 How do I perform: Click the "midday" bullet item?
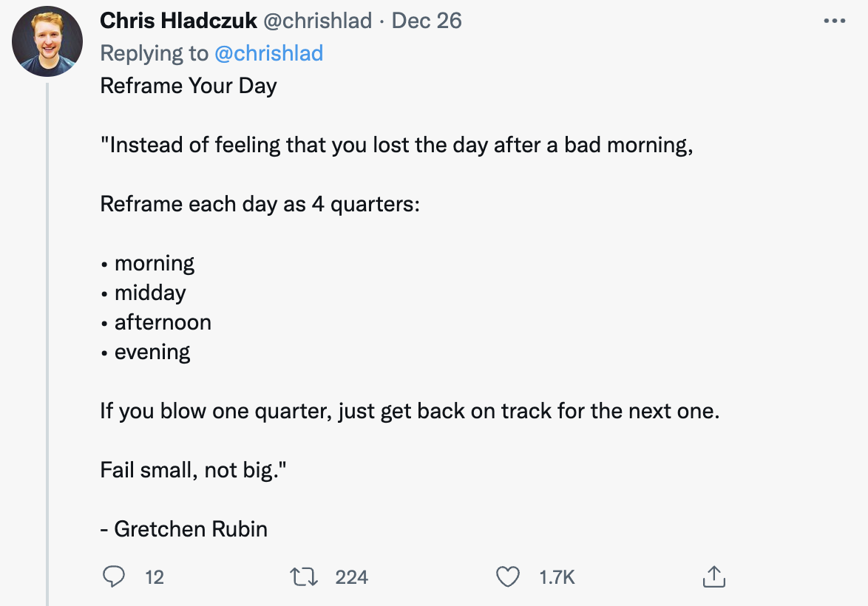[x=150, y=293]
